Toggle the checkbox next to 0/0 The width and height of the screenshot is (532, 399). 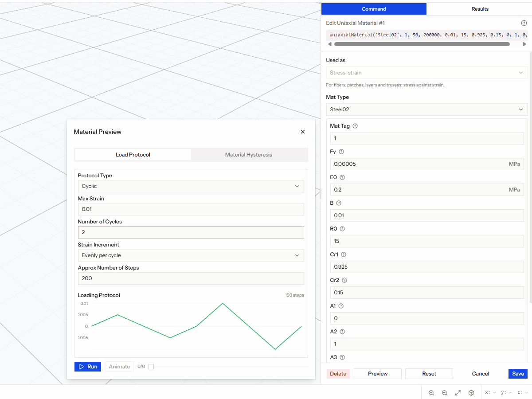tap(151, 367)
